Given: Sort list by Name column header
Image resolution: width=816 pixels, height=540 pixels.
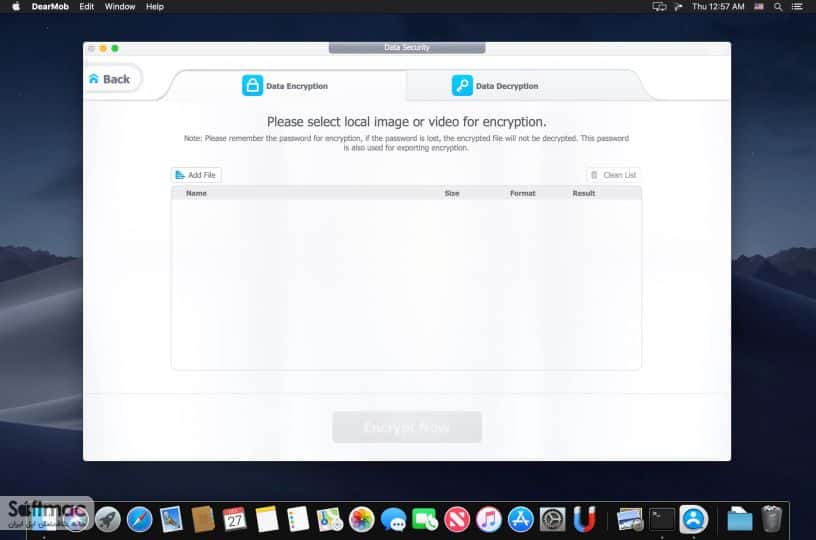Looking at the screenshot, I should click(196, 193).
